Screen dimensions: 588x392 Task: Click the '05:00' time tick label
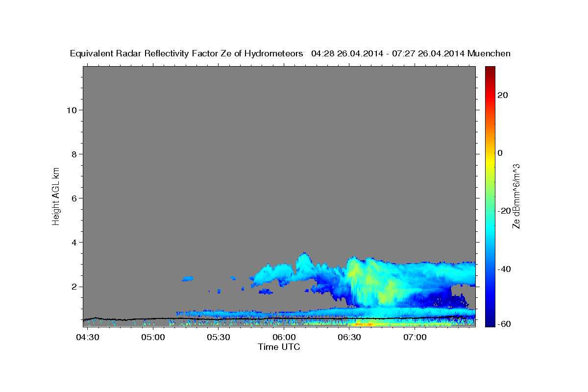pos(153,338)
